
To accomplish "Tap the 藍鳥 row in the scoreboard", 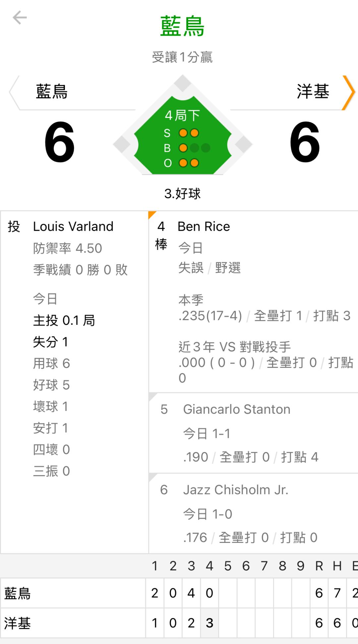I will click(73, 593).
